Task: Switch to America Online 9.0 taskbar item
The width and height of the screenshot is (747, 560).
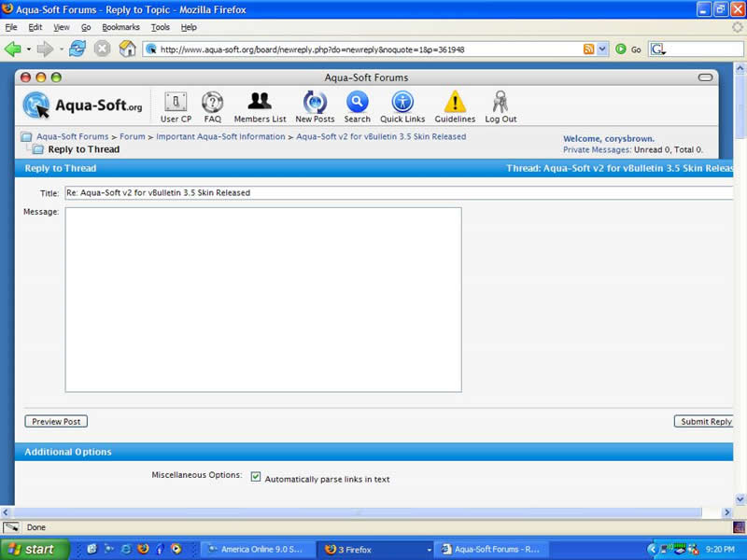Action: [x=258, y=550]
